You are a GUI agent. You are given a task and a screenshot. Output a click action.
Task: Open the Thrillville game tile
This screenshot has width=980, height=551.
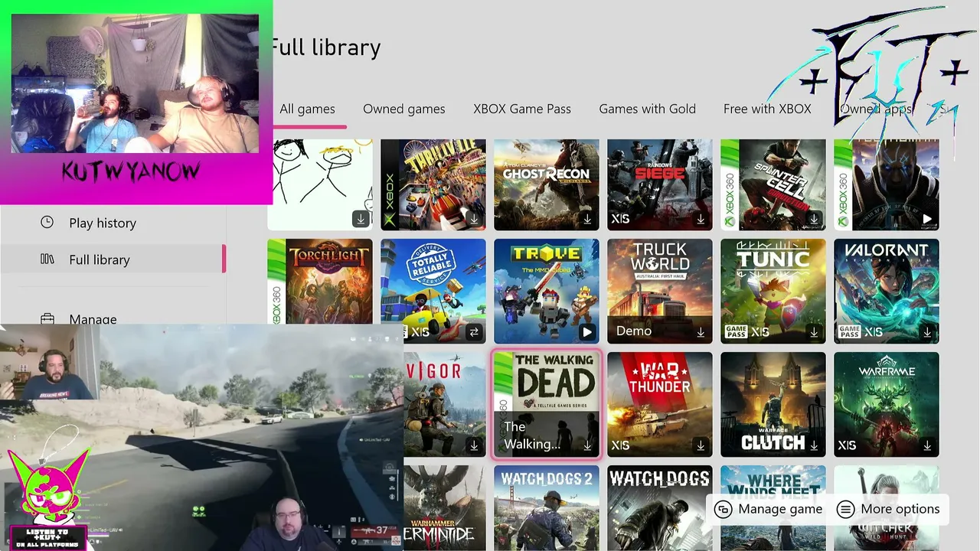tap(433, 184)
